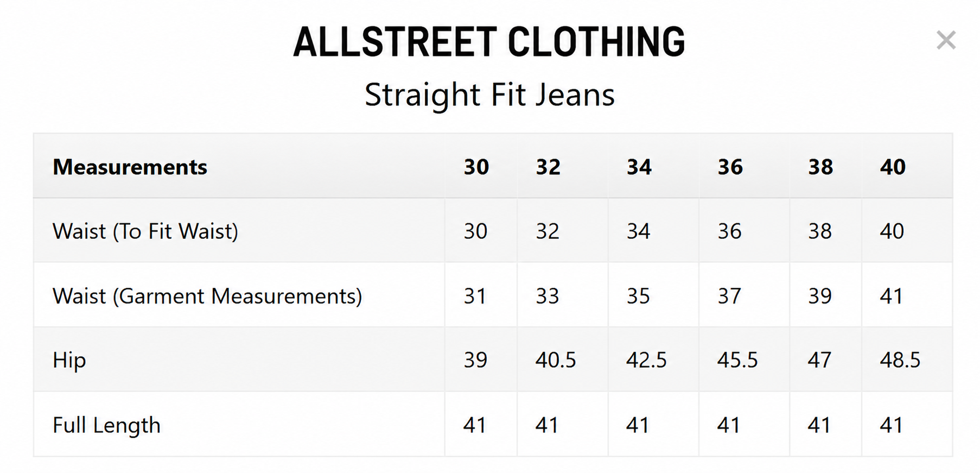This screenshot has width=980, height=473.
Task: Click garment waist value 39
Action: coord(820,296)
